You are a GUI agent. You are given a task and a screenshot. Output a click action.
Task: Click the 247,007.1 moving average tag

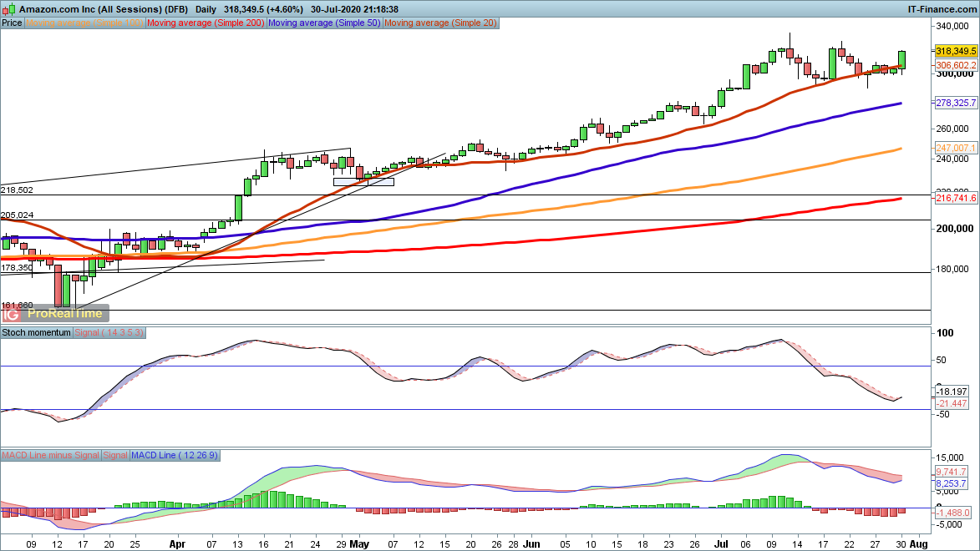click(x=956, y=148)
